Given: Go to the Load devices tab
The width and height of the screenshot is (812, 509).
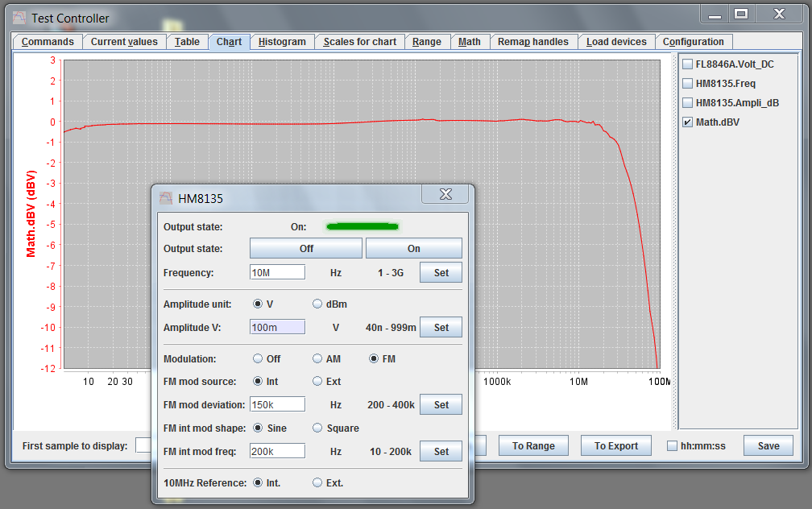Looking at the screenshot, I should [x=616, y=42].
